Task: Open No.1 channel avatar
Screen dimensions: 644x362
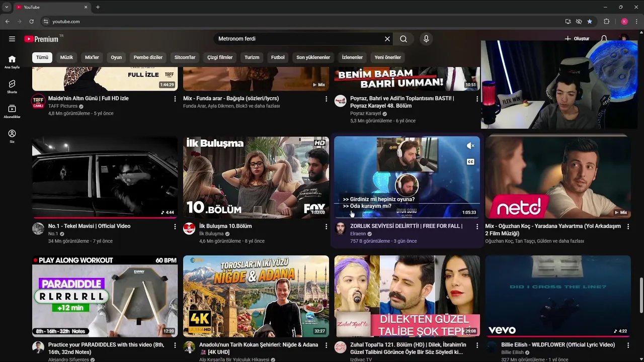Action: tap(38, 229)
